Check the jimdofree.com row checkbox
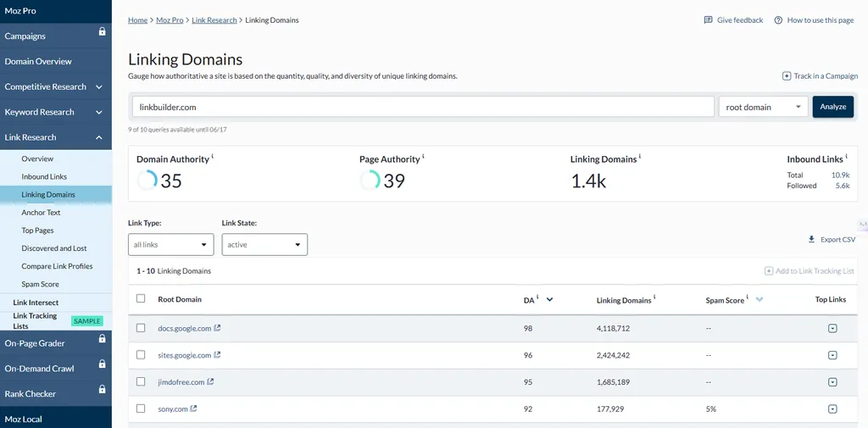Image resolution: width=868 pixels, height=428 pixels. [x=141, y=381]
